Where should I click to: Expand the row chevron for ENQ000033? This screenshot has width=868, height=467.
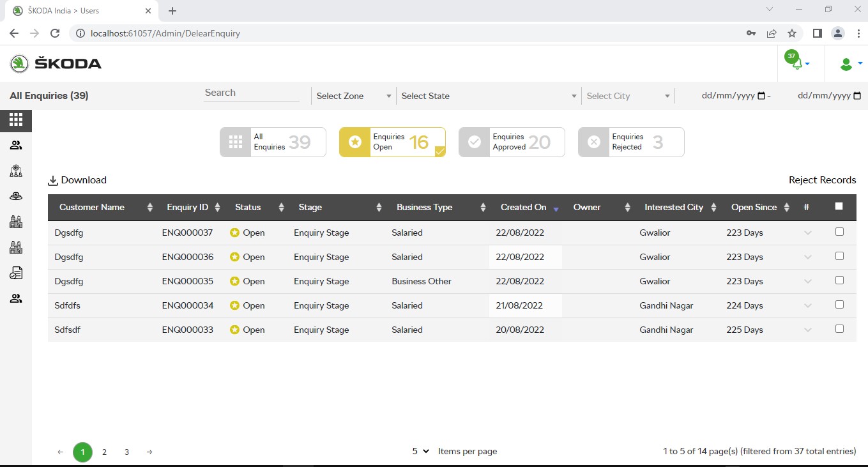click(808, 330)
